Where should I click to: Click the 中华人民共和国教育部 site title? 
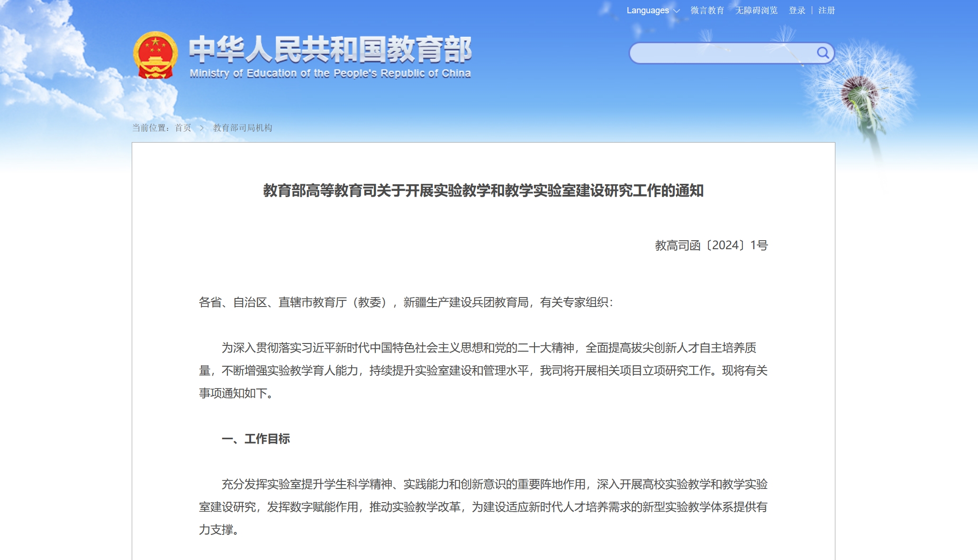tap(330, 49)
